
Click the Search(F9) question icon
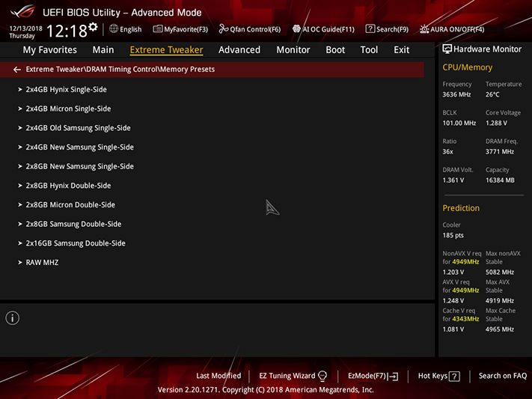coord(370,29)
